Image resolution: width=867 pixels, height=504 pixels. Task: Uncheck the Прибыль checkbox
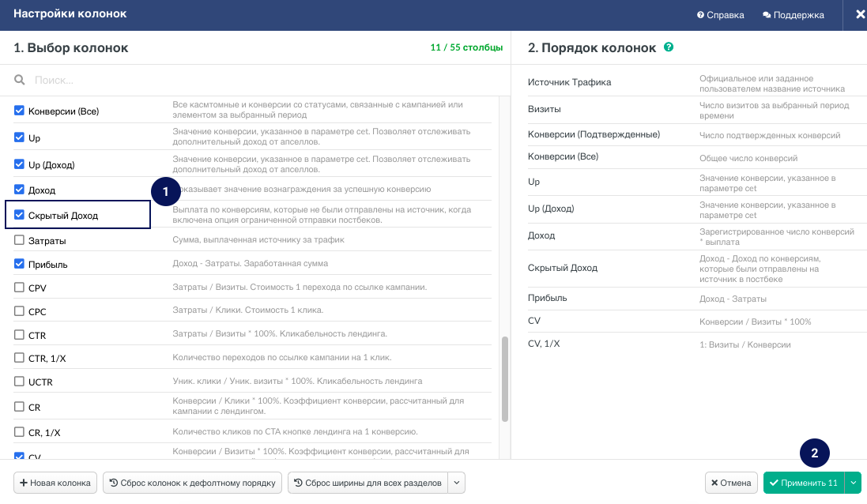point(19,264)
